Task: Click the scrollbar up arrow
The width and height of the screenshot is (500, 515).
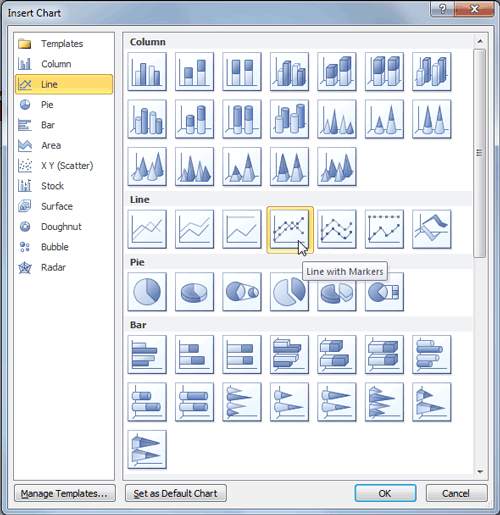Action: click(480, 41)
